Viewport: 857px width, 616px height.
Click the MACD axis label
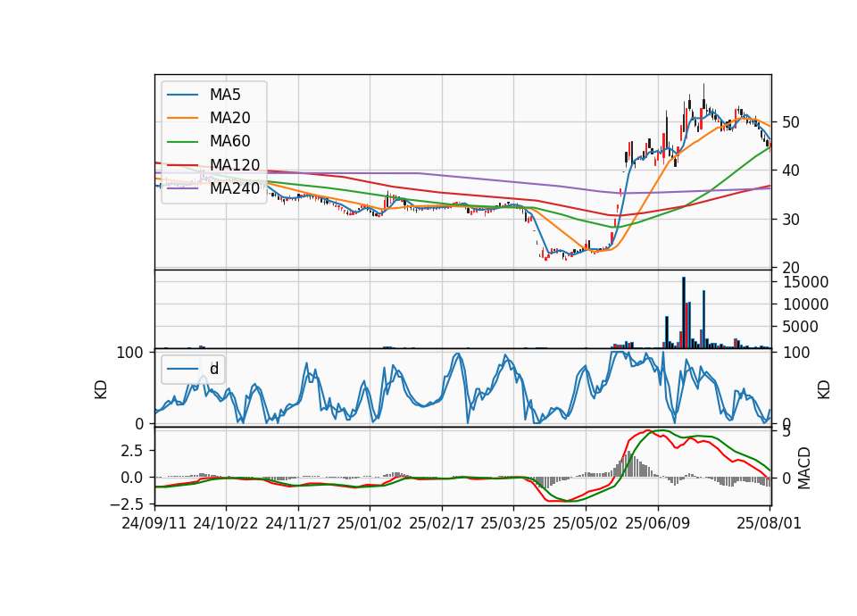point(804,468)
